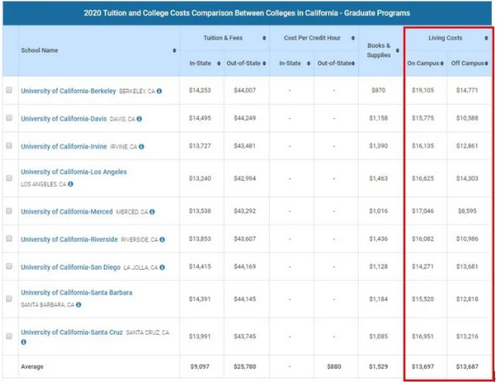This screenshot has height=386, width=500.
Task: Check the UC Irvine row checkbox
Action: coord(9,146)
